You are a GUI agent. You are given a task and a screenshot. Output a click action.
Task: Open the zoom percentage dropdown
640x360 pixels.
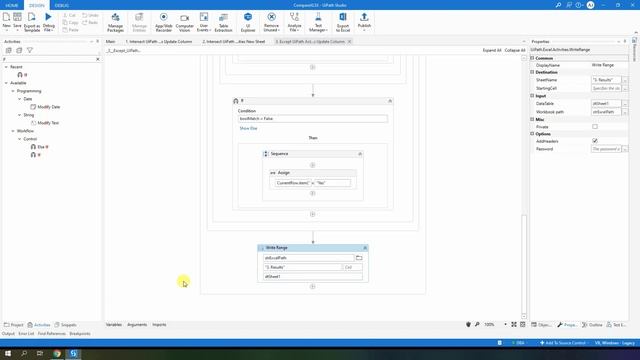pyautogui.click(x=505, y=324)
